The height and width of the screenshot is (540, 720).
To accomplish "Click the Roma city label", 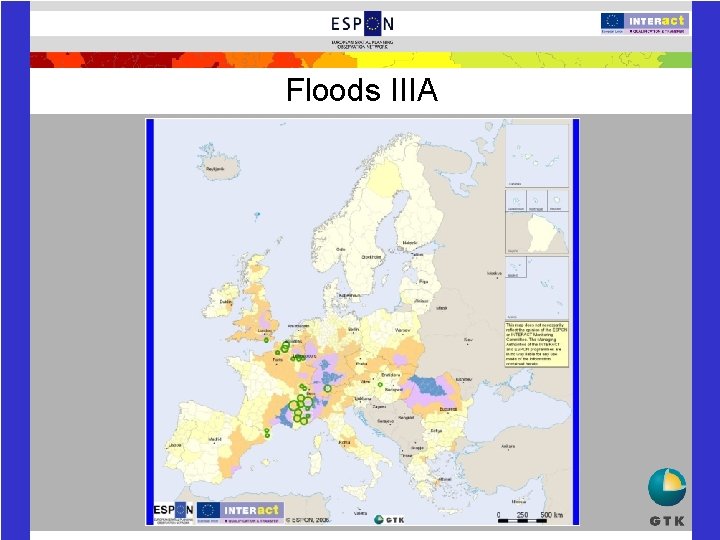I will (x=344, y=443).
